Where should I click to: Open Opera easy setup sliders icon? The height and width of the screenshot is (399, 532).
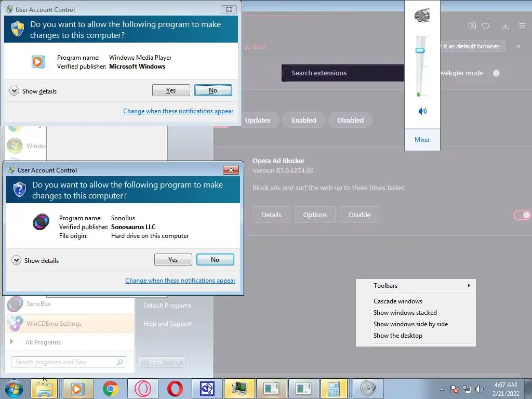(522, 26)
